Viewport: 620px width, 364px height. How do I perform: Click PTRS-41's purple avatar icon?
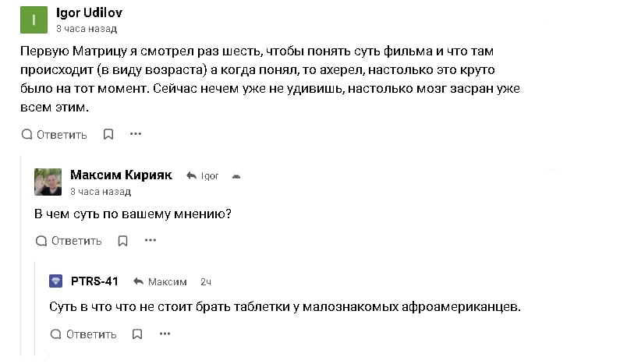click(x=55, y=281)
